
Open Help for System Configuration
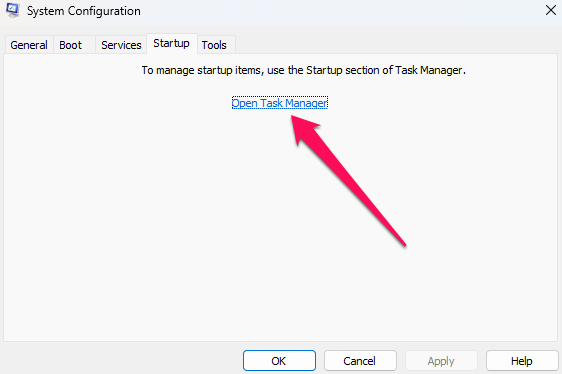click(x=522, y=360)
